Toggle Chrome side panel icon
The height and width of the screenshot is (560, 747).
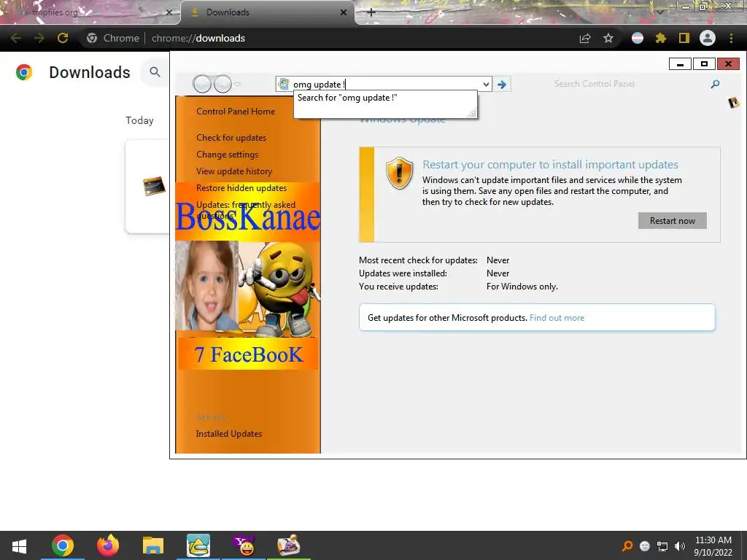tap(684, 38)
